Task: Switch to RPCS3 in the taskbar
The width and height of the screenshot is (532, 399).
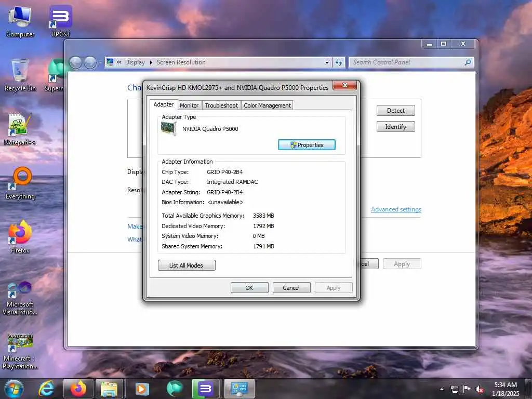Action: (206, 389)
